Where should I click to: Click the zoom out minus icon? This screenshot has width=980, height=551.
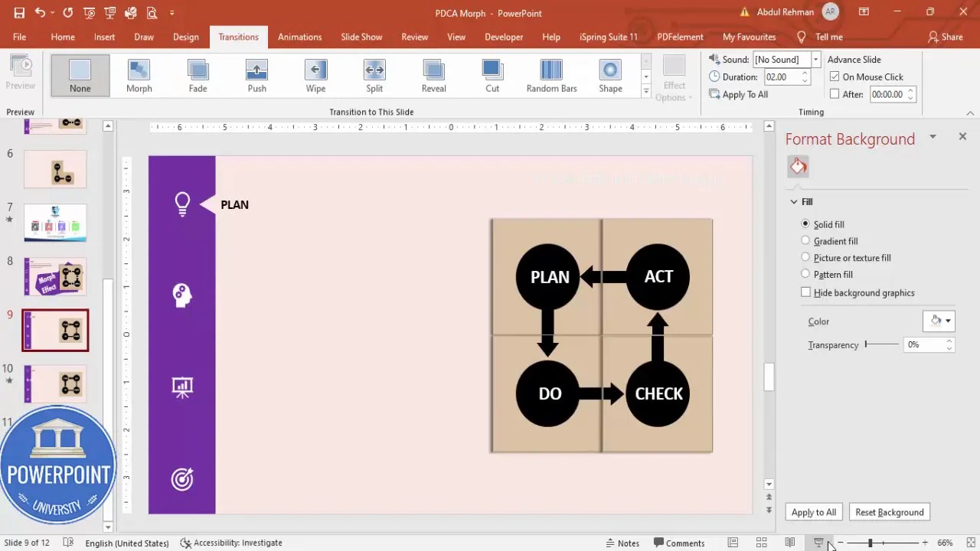840,543
